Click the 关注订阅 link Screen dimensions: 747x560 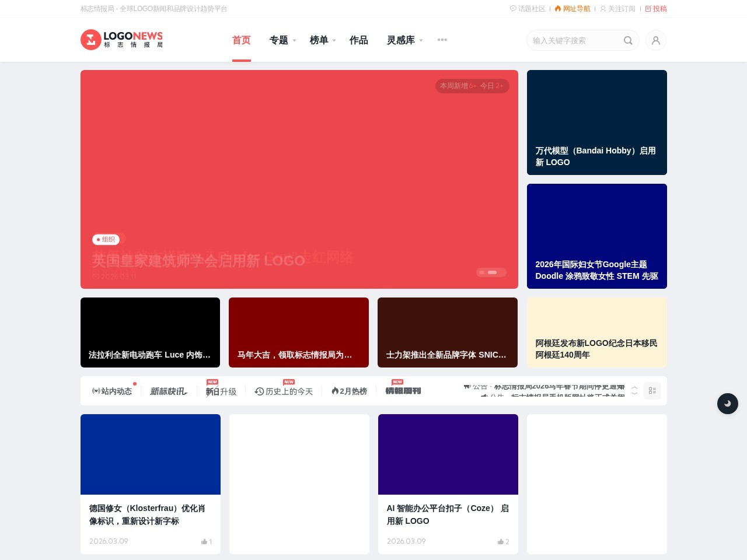pyautogui.click(x=617, y=9)
